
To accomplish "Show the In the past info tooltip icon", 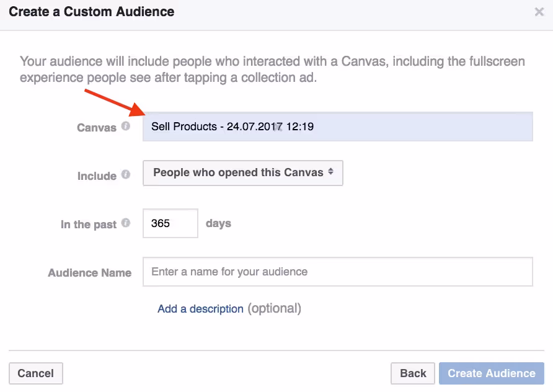I will coord(126,223).
